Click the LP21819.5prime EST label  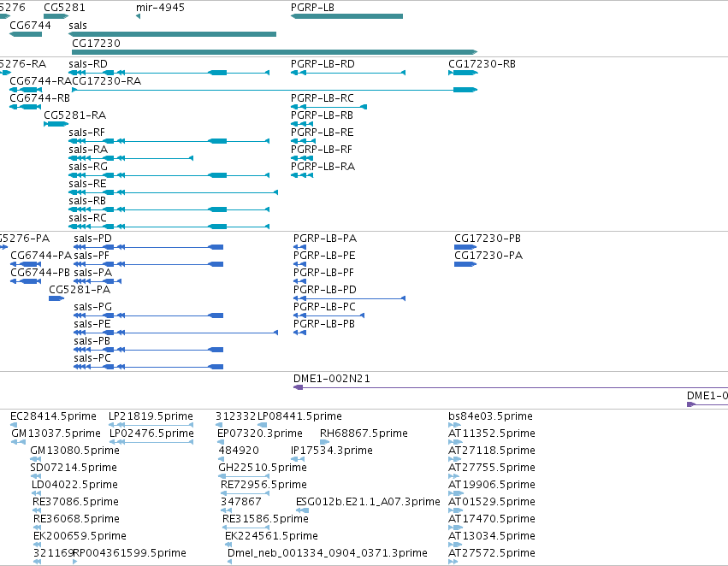[x=151, y=416]
